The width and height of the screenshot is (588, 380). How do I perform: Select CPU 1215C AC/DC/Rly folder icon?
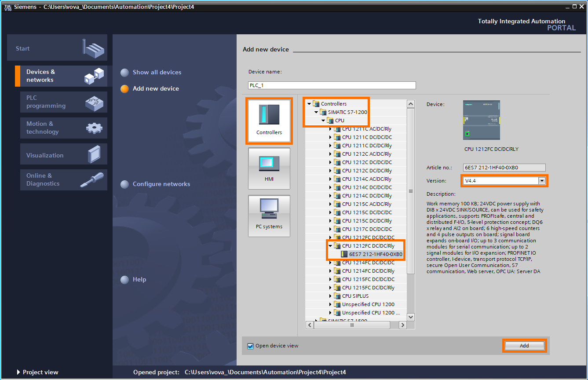[337, 204]
